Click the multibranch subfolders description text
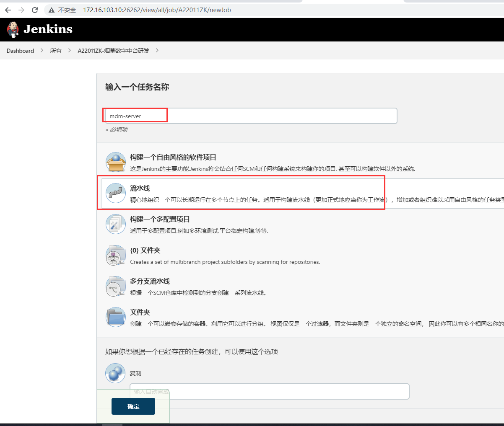The height and width of the screenshot is (426, 504). (x=225, y=262)
